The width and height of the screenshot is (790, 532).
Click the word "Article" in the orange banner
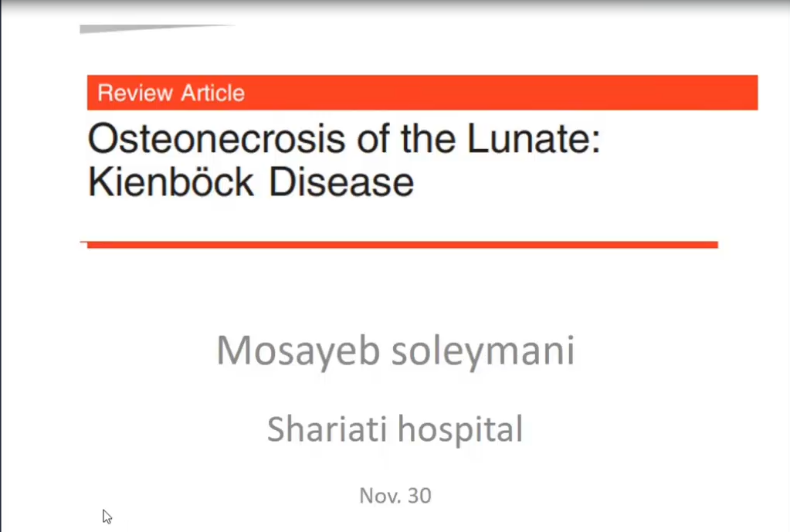point(212,93)
